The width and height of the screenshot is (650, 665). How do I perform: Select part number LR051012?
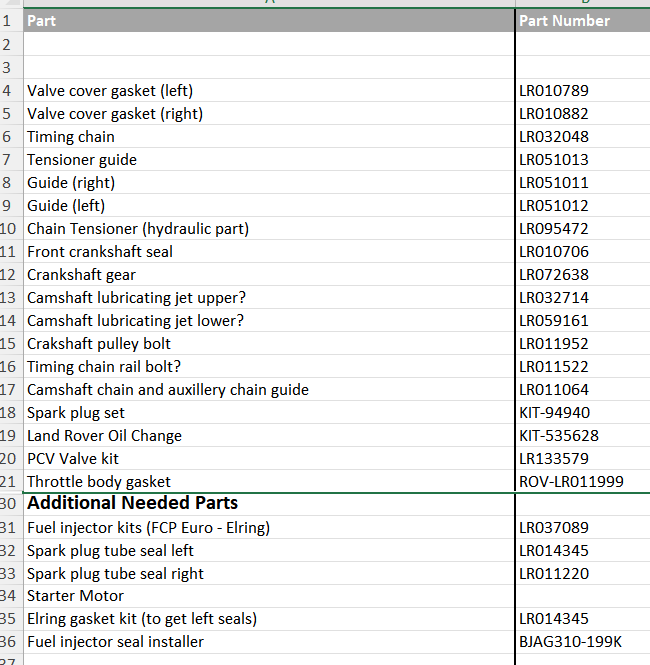[x=583, y=205]
